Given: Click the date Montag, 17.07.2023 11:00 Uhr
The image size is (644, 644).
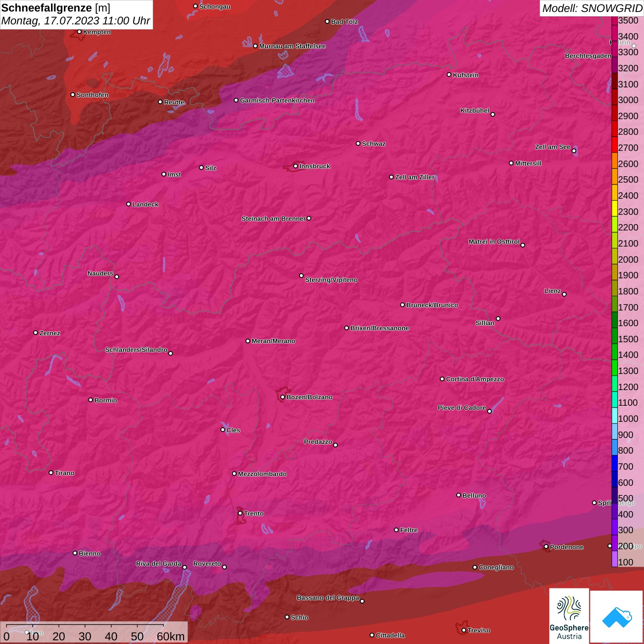Looking at the screenshot, I should pos(76,21).
